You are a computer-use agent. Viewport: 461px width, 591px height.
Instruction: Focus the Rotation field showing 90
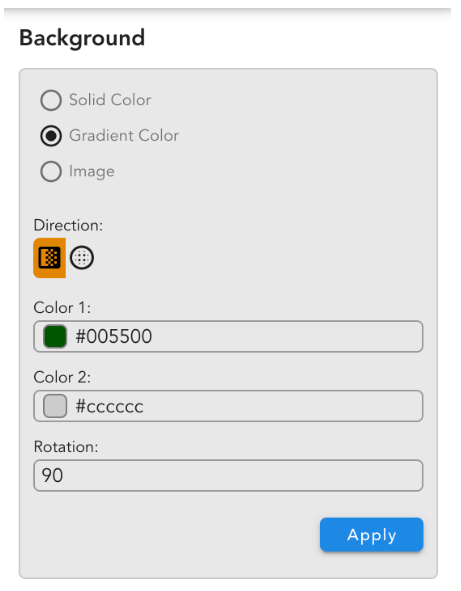coord(228,475)
